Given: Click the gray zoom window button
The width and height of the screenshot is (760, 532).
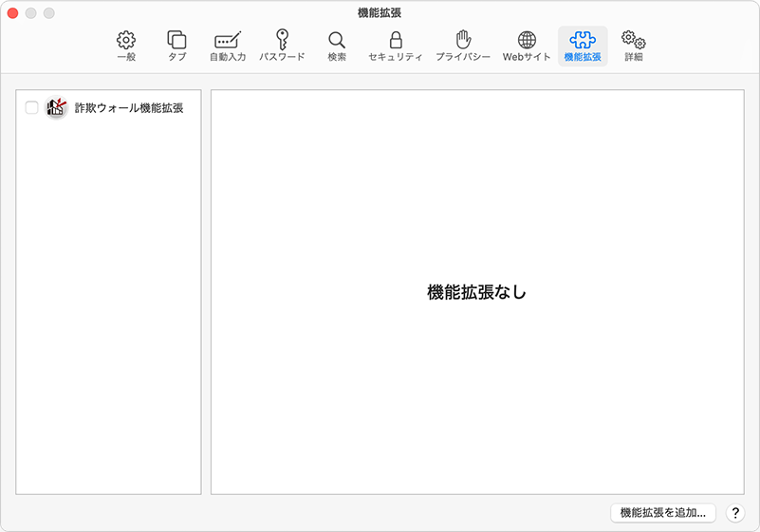Looking at the screenshot, I should tap(49, 13).
